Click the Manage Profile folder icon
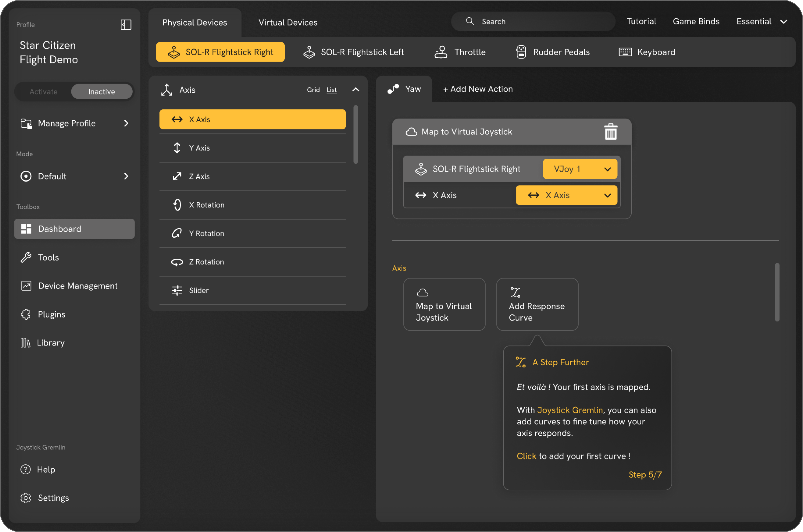Image resolution: width=803 pixels, height=532 pixels. coord(26,123)
